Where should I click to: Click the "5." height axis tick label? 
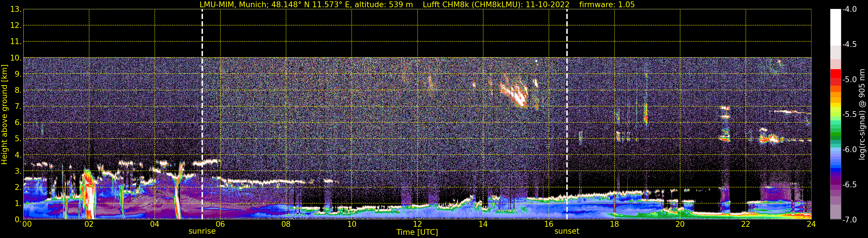pos(18,139)
